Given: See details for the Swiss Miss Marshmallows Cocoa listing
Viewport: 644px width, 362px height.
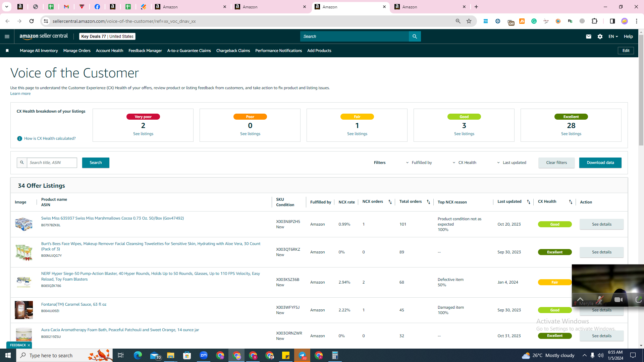Looking at the screenshot, I should tap(602, 224).
